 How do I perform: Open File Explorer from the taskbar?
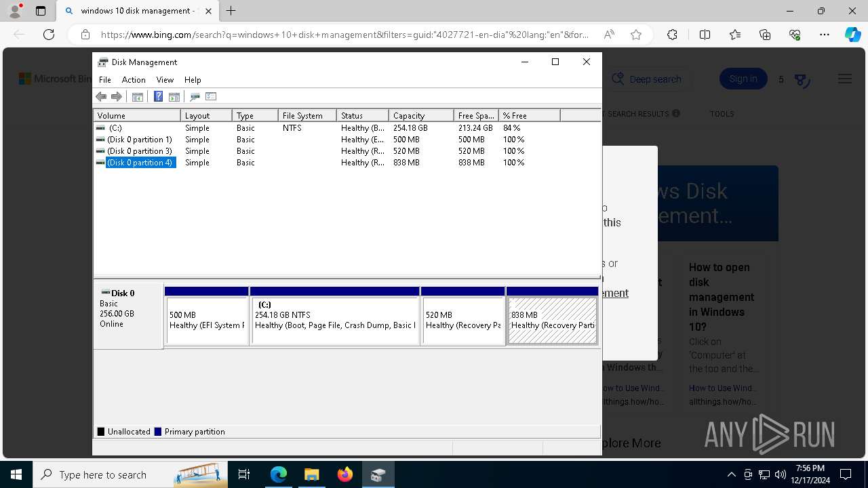click(x=311, y=474)
